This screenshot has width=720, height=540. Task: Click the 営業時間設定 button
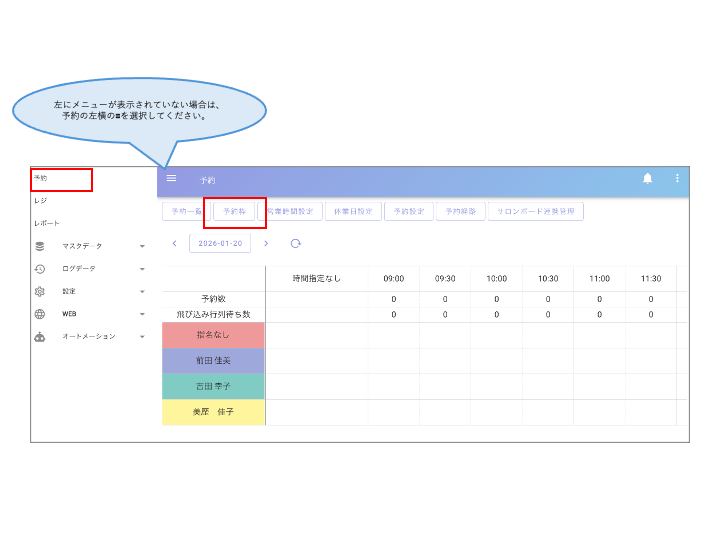(289, 212)
